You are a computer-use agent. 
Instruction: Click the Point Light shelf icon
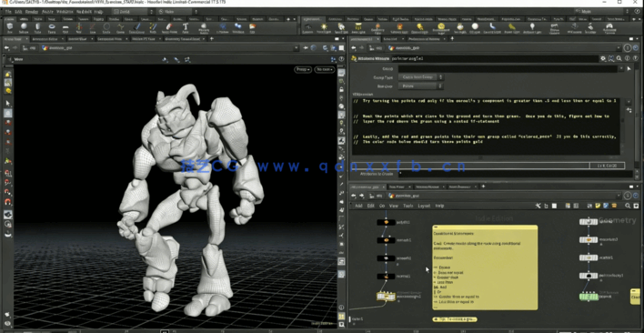point(324,27)
